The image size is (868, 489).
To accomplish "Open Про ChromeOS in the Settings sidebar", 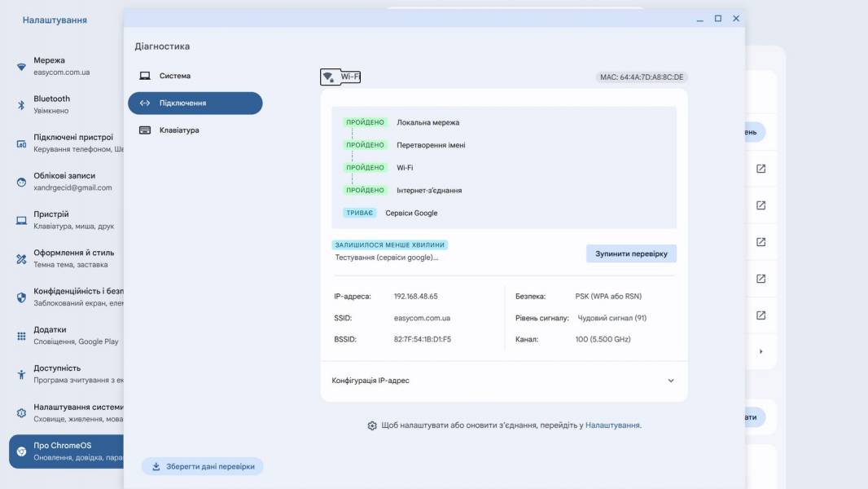I will point(67,452).
